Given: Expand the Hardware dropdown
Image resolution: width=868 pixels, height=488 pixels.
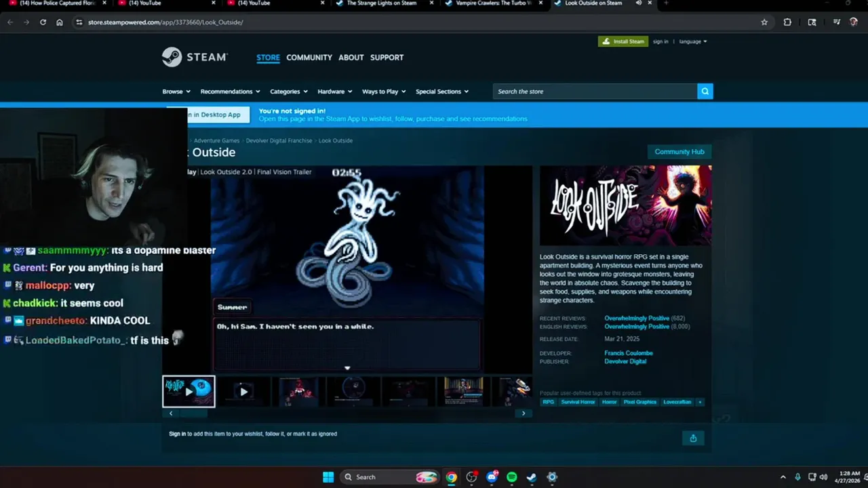Looking at the screenshot, I should (335, 91).
